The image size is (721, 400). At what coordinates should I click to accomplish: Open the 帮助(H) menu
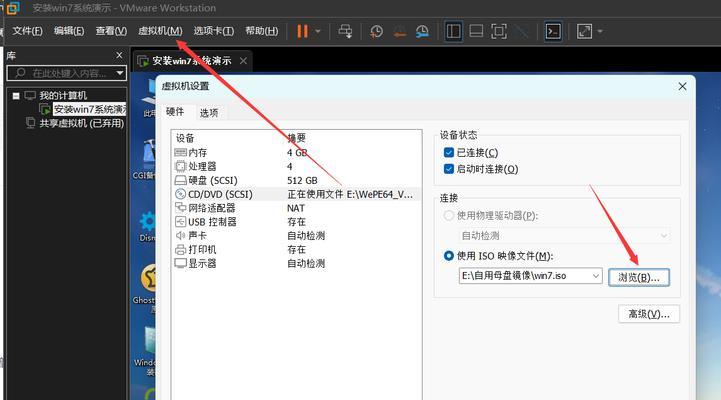(261, 31)
